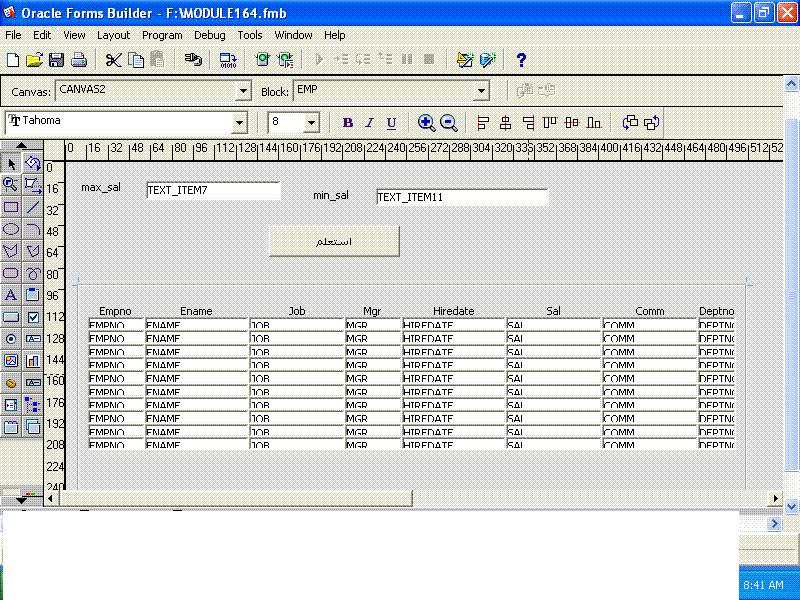Click the Print icon in the toolbar

tap(81, 60)
